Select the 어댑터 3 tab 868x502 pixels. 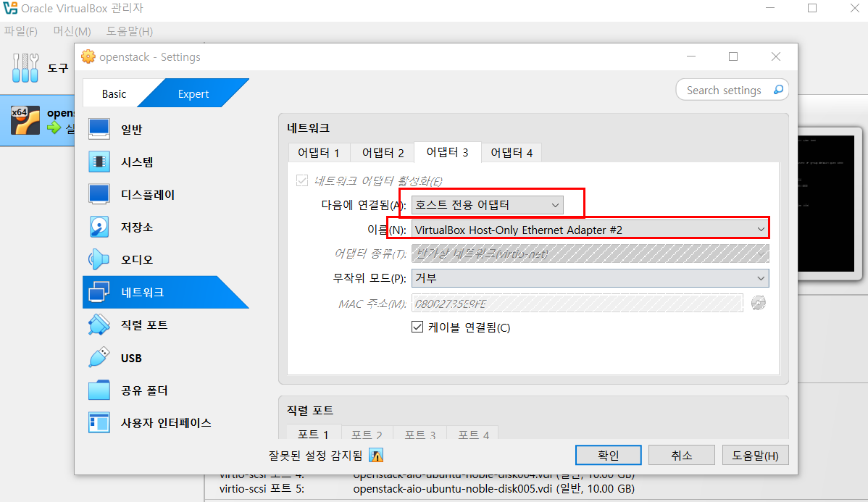pos(447,152)
